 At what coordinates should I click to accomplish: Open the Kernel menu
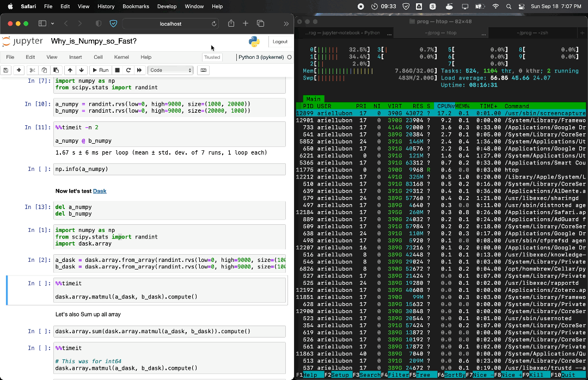click(121, 57)
